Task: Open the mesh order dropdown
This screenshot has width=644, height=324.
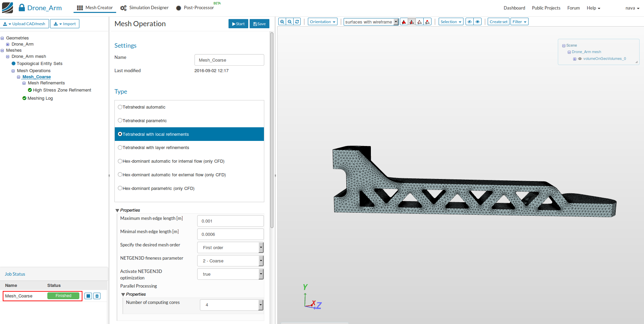Action: coord(230,247)
